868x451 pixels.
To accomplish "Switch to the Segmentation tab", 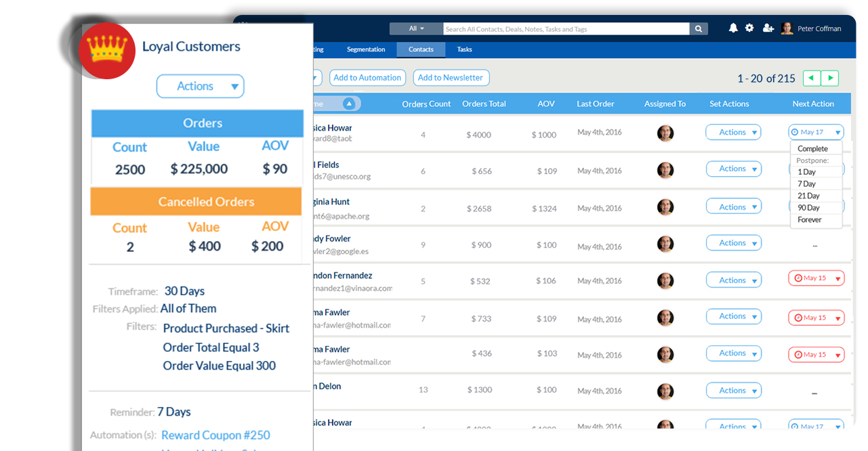I will tap(366, 49).
